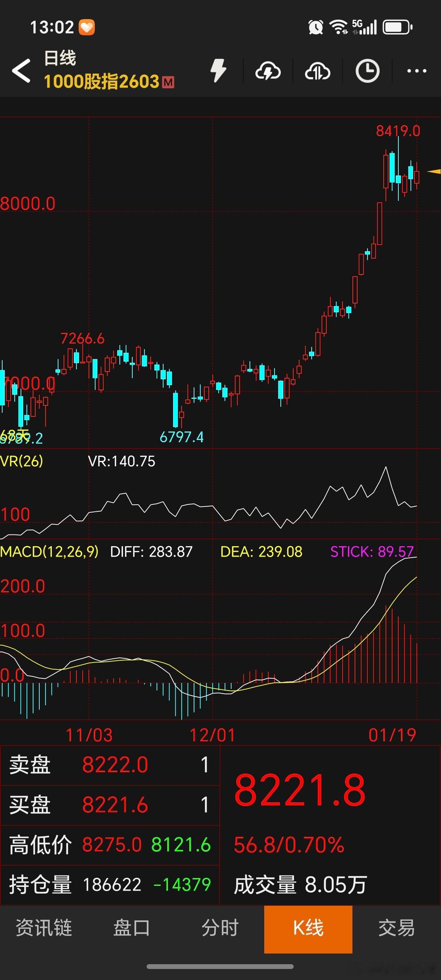Tap the red M badge beside contract name
This screenshot has width=441, height=980.
pos(168,82)
